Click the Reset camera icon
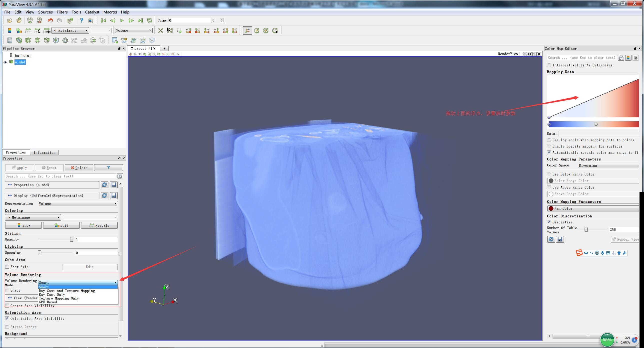This screenshot has height=348, width=644. (x=160, y=30)
